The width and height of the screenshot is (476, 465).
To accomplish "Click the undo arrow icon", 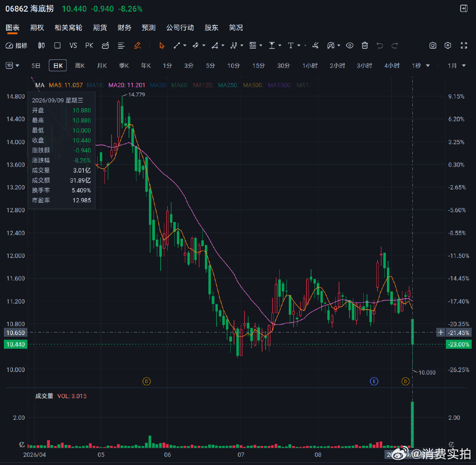I will pyautogui.click(x=380, y=46).
